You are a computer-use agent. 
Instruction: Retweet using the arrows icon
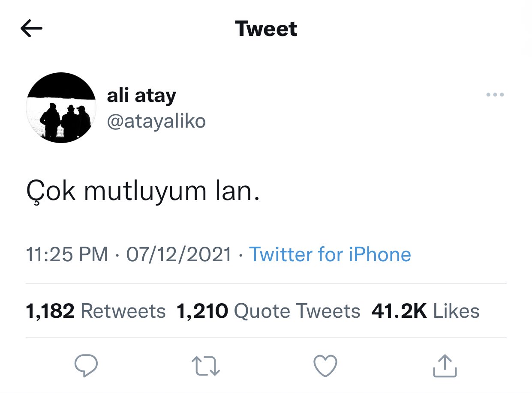[205, 367]
